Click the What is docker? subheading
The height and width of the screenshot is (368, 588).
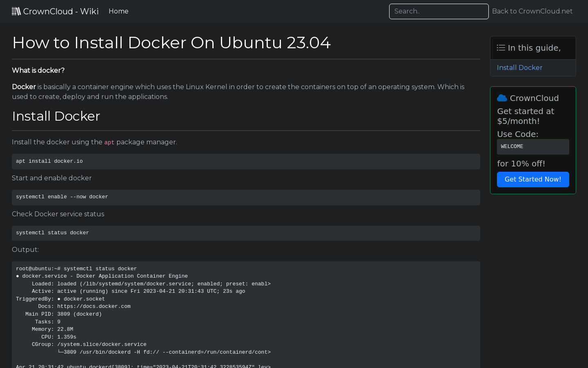[x=38, y=70]
